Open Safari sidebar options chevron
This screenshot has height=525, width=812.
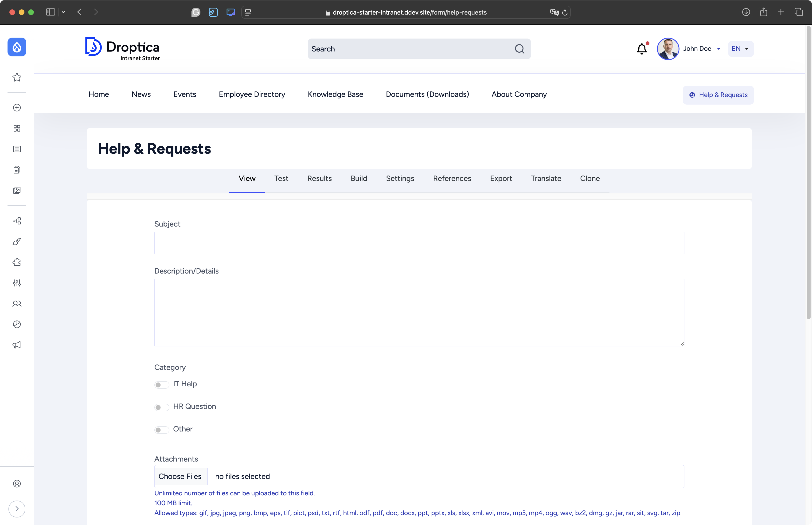click(x=63, y=12)
